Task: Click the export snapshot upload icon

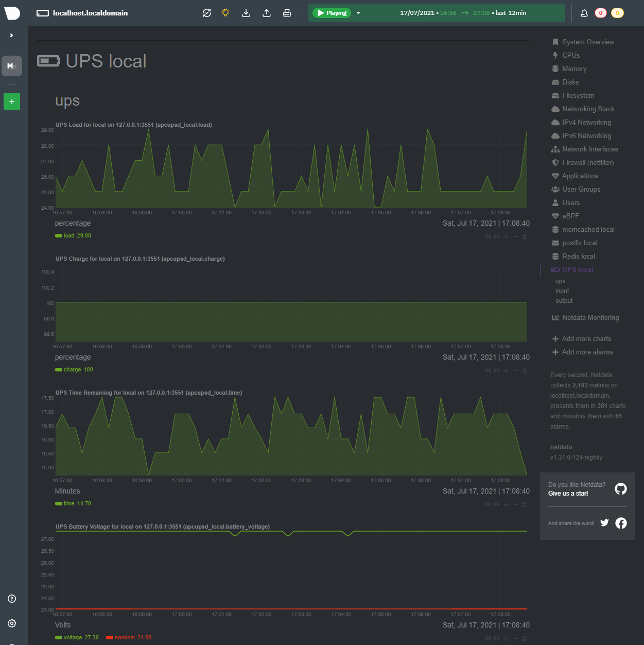Action: (267, 13)
